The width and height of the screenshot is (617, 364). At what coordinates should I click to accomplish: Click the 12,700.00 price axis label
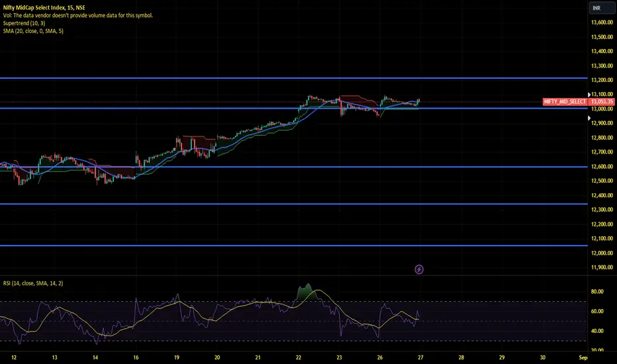(602, 152)
